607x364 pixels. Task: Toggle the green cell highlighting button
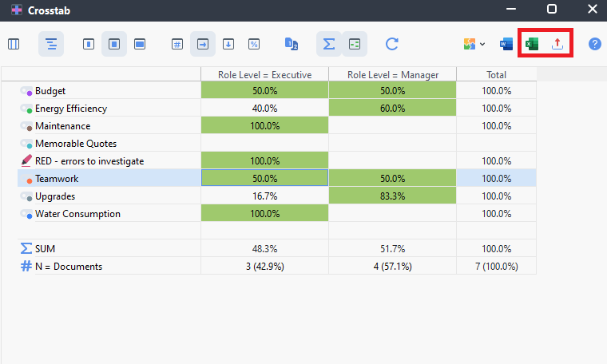(x=355, y=44)
